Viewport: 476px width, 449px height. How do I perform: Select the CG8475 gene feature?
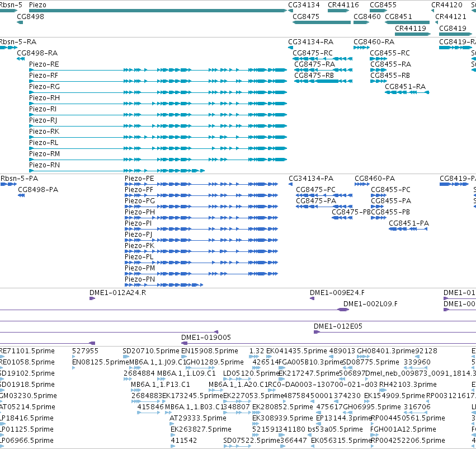[x=322, y=22]
